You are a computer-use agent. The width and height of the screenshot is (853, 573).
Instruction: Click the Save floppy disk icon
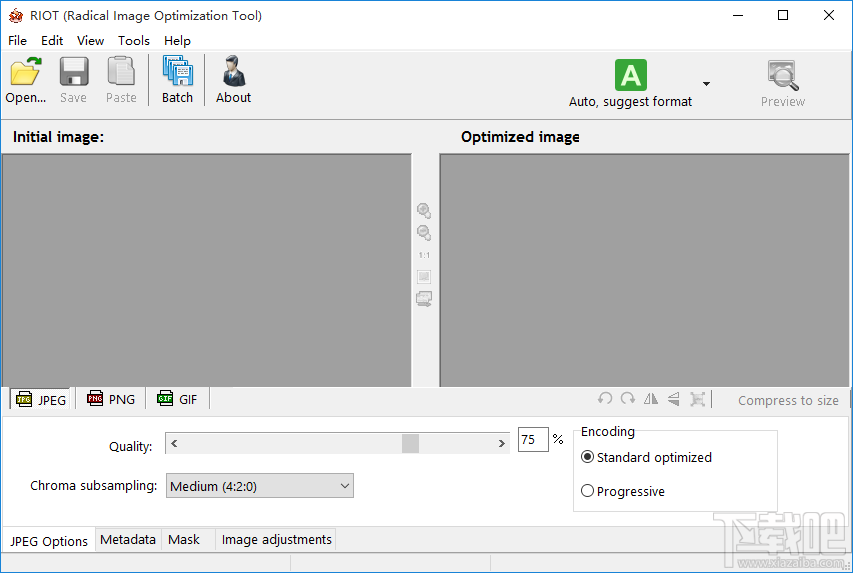click(x=73, y=72)
